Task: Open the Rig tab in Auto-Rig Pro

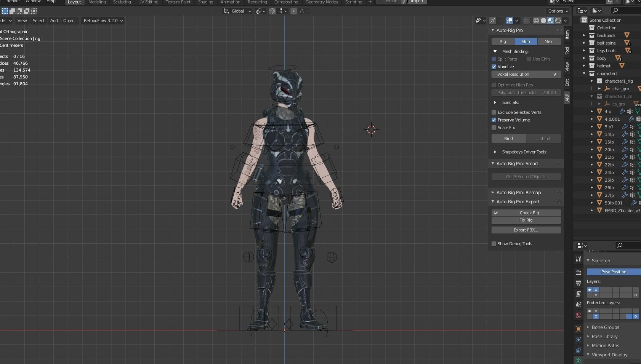Action: (503, 42)
